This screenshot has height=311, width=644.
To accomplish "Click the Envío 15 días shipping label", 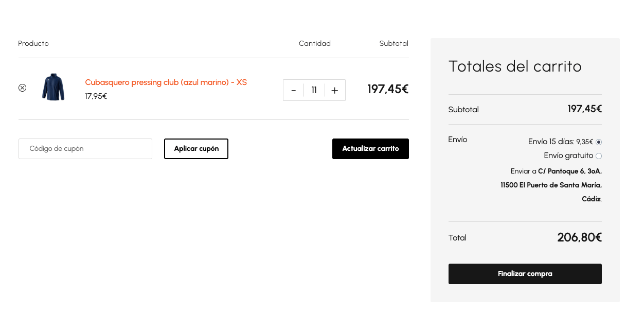I will click(x=561, y=142).
